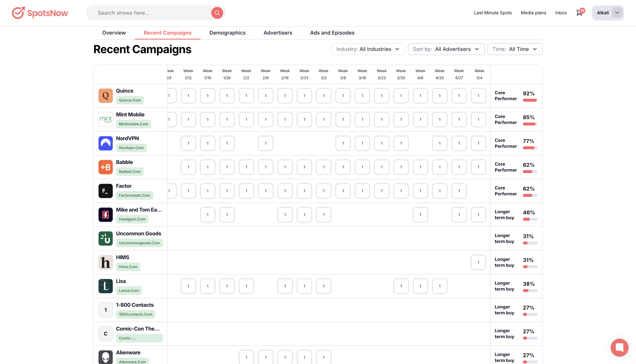
Task: Click the Babble logo icon
Action: tap(105, 167)
